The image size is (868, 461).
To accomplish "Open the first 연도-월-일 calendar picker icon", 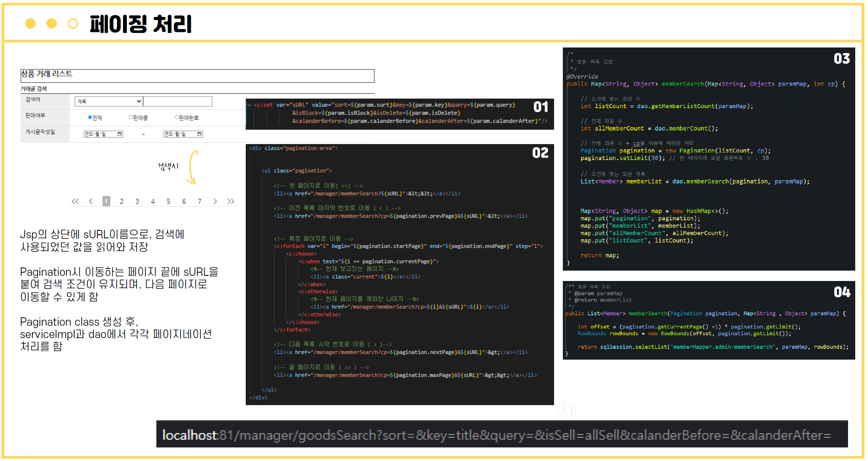I will point(120,134).
